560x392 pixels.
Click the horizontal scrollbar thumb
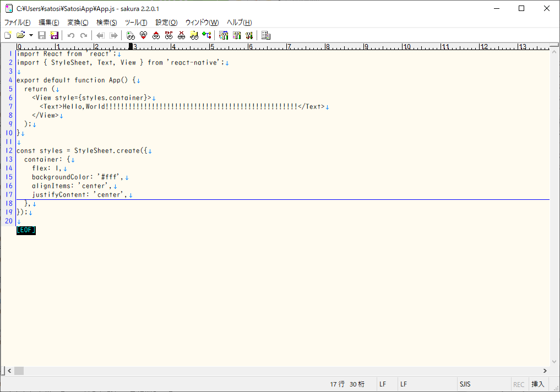coord(19,371)
